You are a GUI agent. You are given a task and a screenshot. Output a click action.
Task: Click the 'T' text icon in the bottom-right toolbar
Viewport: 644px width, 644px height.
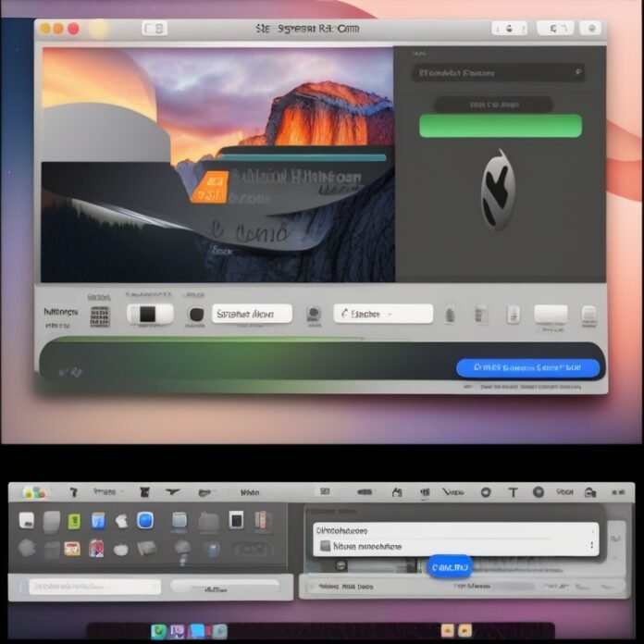pyautogui.click(x=513, y=492)
